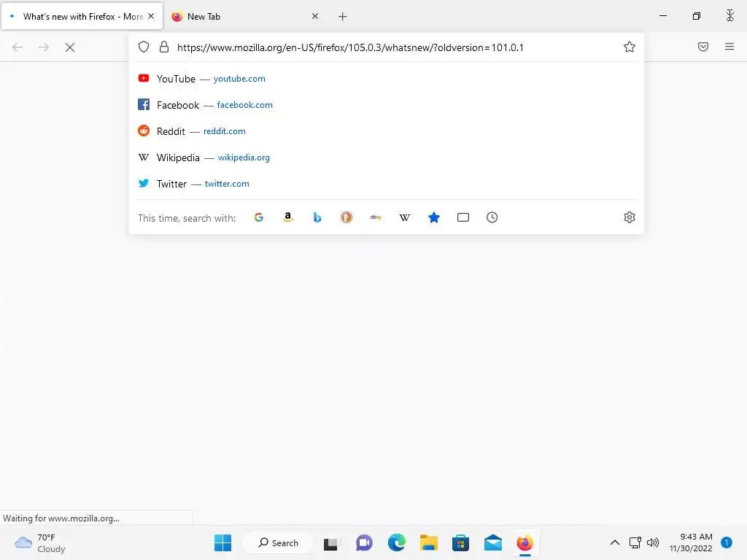Close the What's new with Firefox tab

tap(151, 16)
